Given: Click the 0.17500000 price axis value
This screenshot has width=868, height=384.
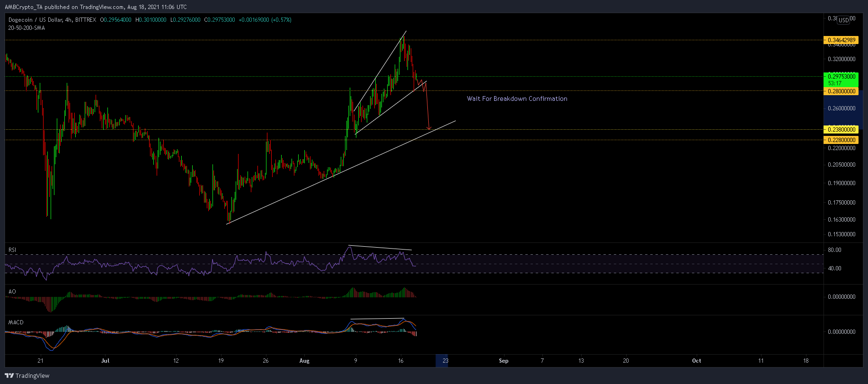Looking at the screenshot, I should 841,202.
